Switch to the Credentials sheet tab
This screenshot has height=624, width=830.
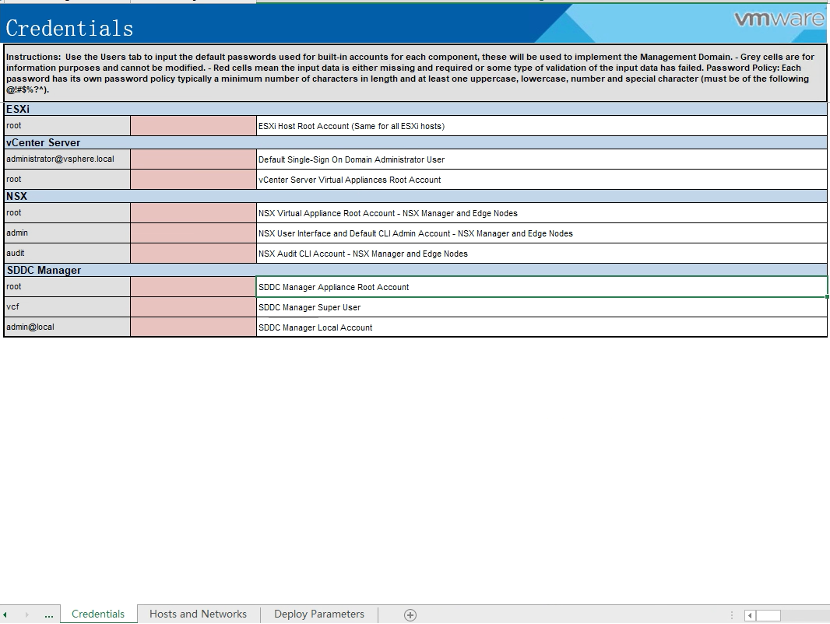pos(98,614)
